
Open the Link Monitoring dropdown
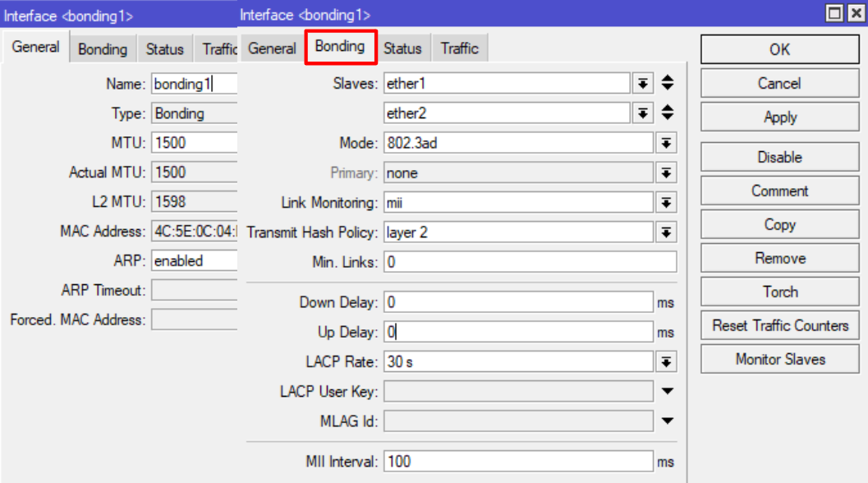click(665, 202)
